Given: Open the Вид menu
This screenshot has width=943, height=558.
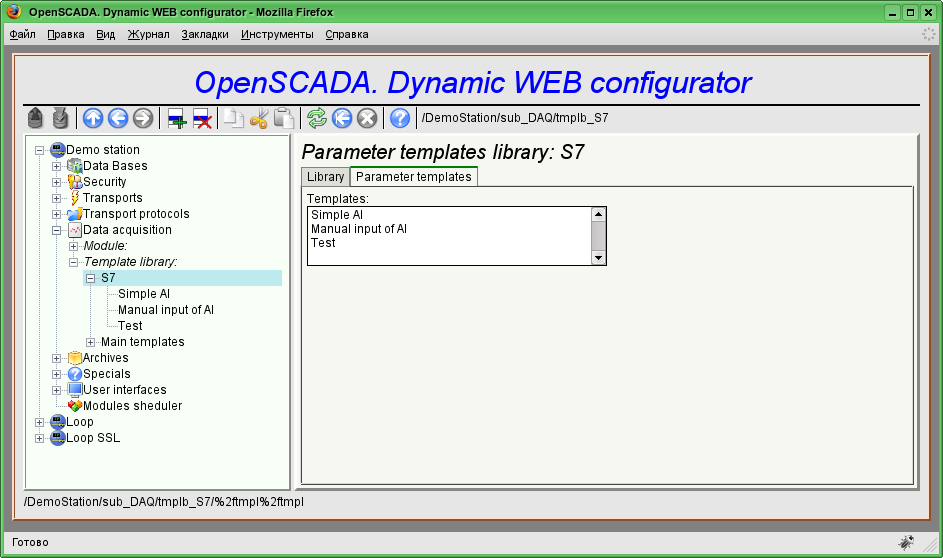Looking at the screenshot, I should point(105,34).
